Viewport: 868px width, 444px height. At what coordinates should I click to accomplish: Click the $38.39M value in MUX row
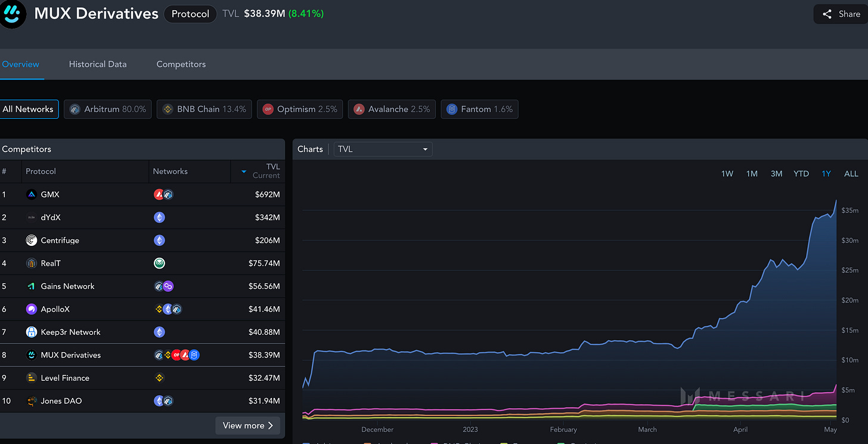[x=264, y=355]
